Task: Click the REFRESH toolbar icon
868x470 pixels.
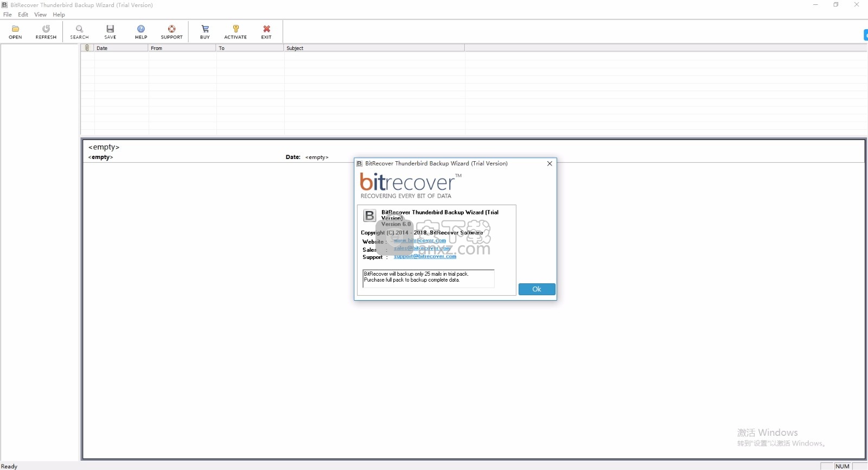Action: [46, 31]
